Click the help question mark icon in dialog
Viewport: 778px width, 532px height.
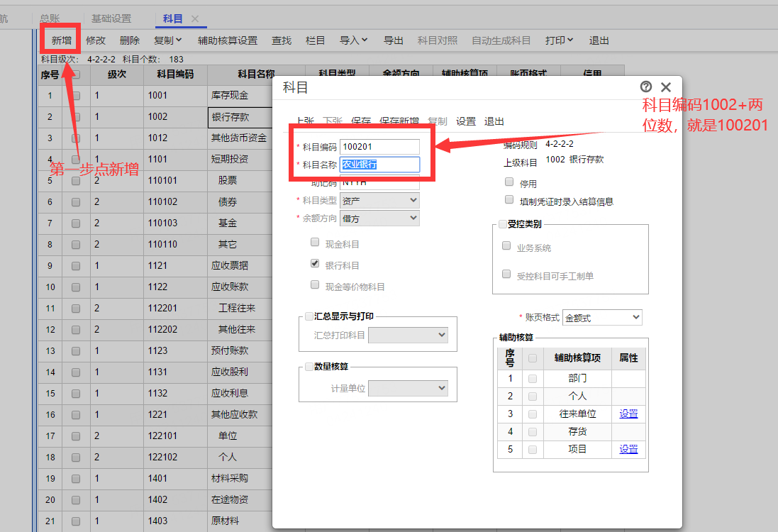(x=645, y=87)
